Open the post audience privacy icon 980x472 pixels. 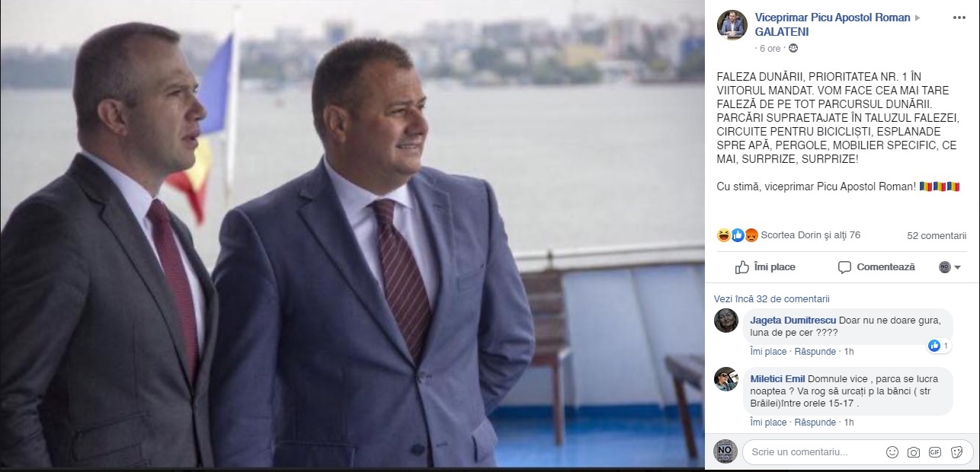coord(793,48)
